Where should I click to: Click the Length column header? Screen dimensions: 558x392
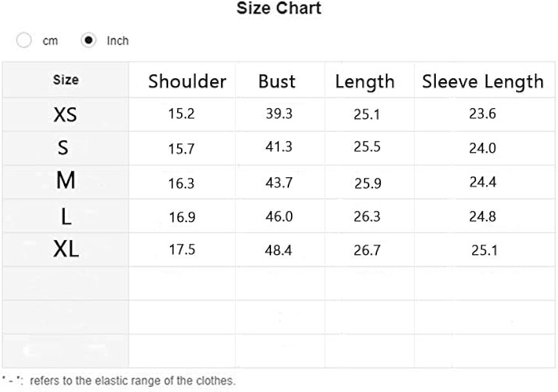tap(365, 82)
